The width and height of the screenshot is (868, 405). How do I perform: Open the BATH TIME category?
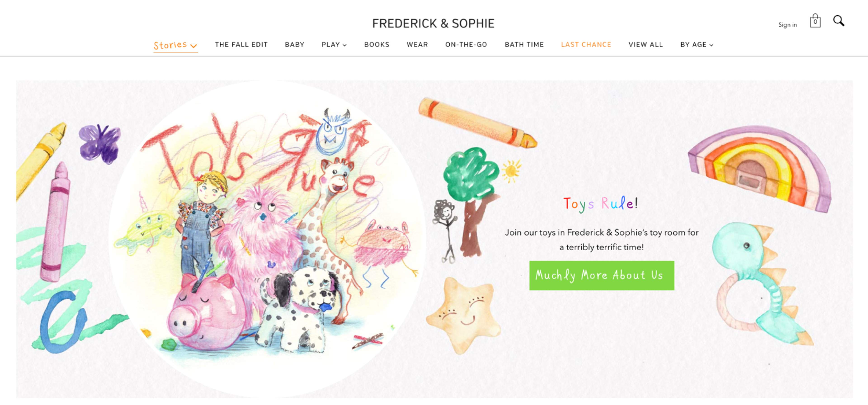point(524,45)
